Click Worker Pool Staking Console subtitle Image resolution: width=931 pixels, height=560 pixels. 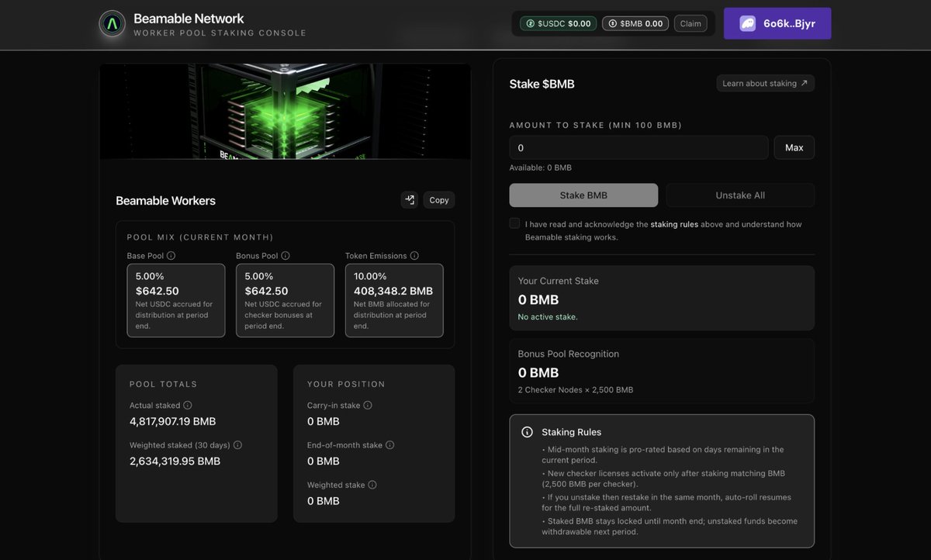coord(220,33)
